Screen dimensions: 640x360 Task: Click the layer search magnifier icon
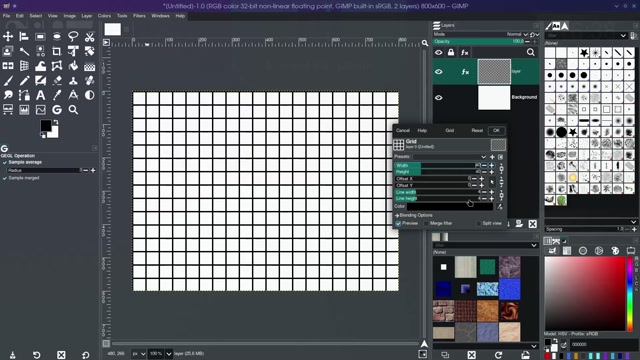click(530, 52)
